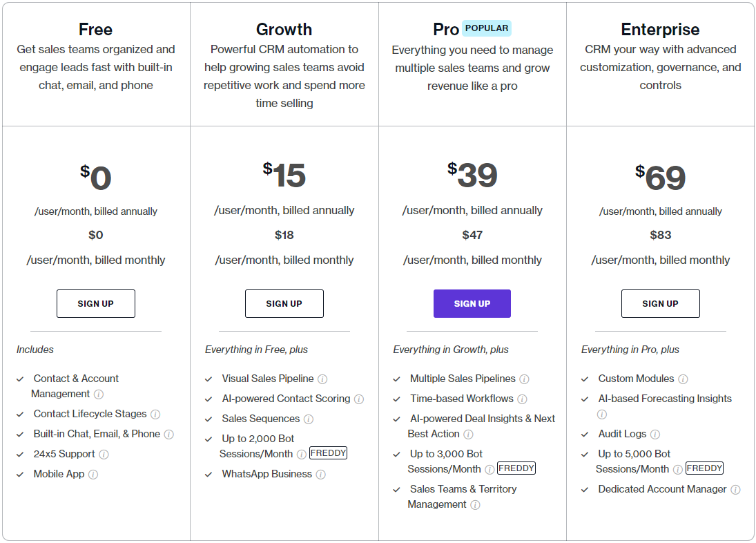
Task: Click the purple Pro plan Sign Up button
Action: pos(472,304)
